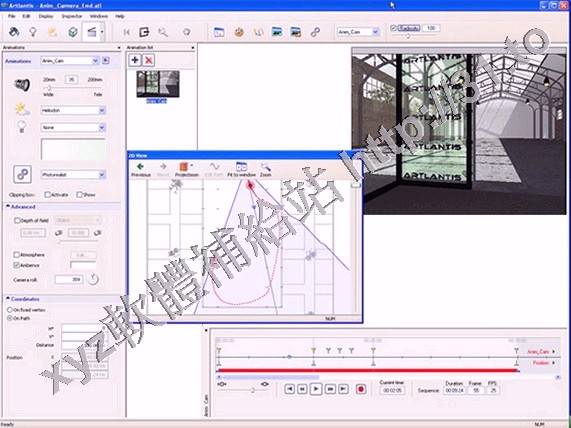Open the 2D view window icon

coord(218,32)
